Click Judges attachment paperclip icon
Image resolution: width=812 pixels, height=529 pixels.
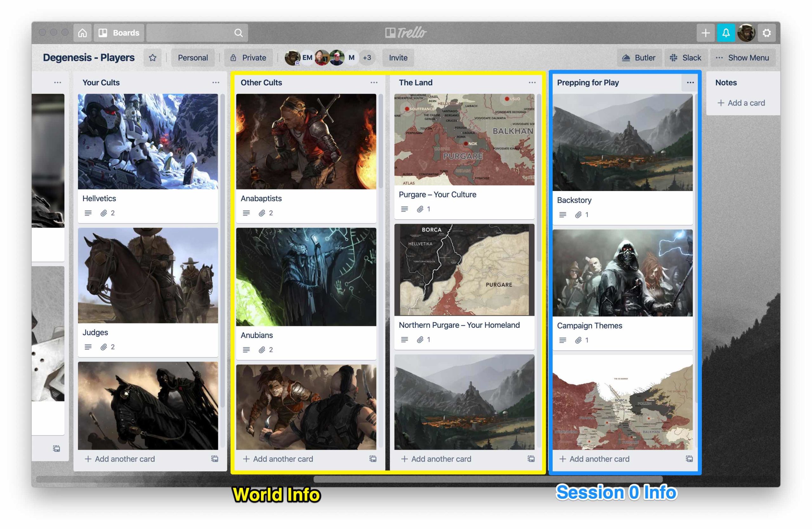pyautogui.click(x=104, y=347)
